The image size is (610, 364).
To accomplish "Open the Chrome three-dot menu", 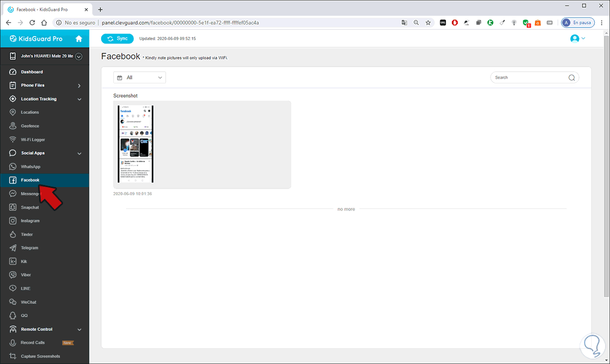I will pyautogui.click(x=602, y=23).
